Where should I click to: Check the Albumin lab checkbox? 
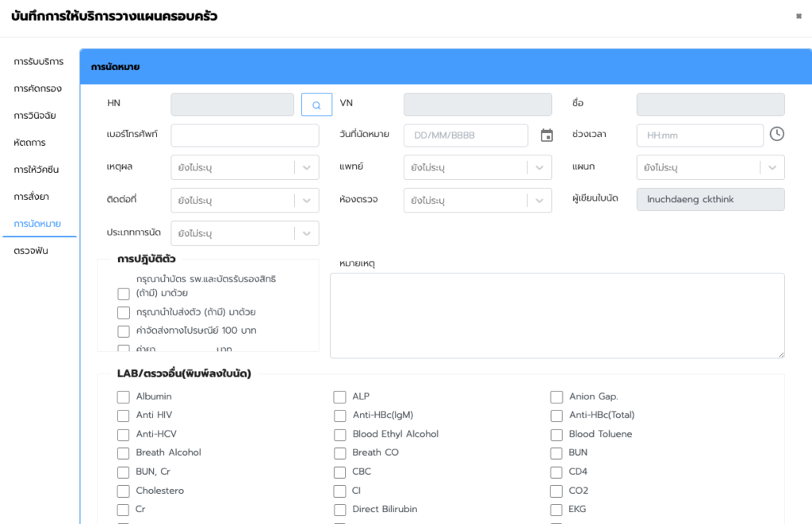click(123, 397)
